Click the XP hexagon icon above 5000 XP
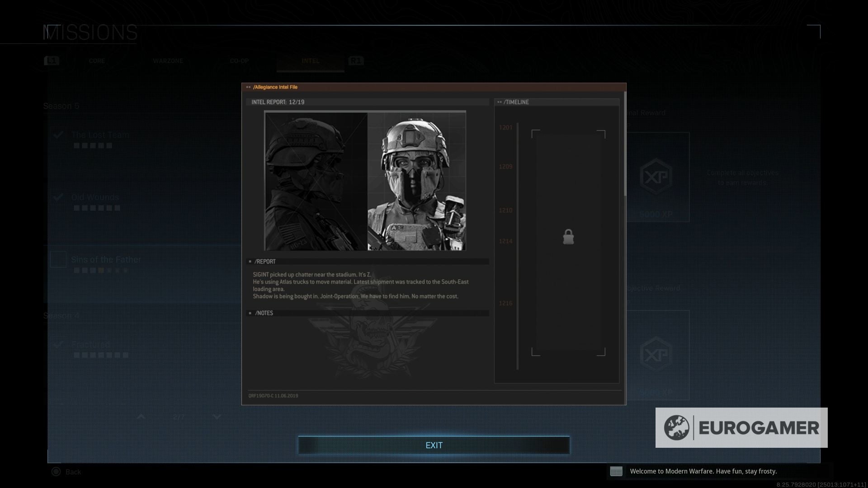This screenshot has width=868, height=488. click(656, 177)
